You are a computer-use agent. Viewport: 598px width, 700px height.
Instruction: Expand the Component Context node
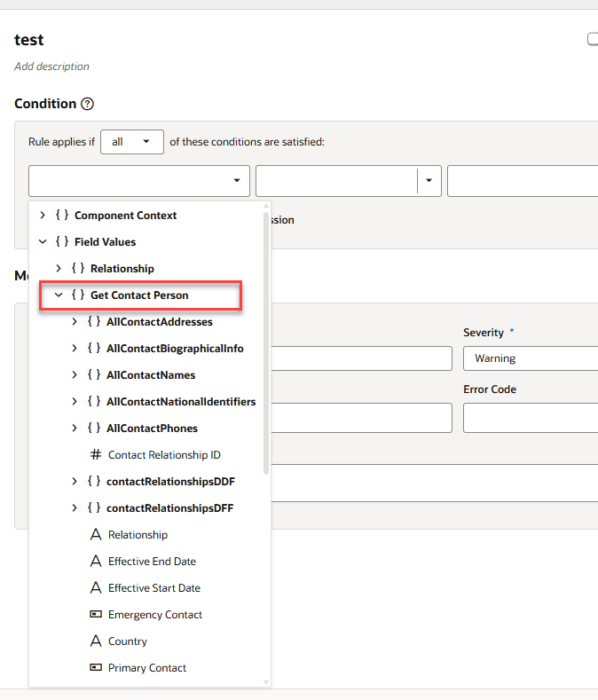click(43, 216)
